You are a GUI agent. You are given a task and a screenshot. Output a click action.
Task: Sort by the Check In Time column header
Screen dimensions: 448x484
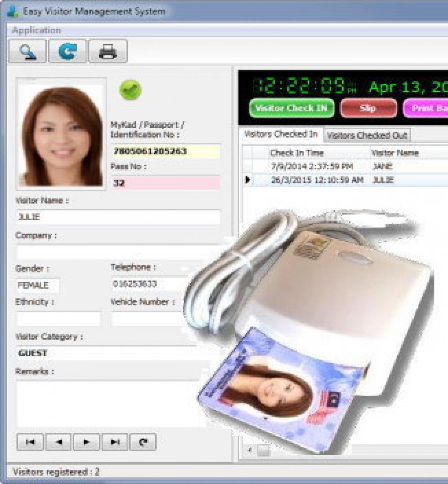(311, 153)
